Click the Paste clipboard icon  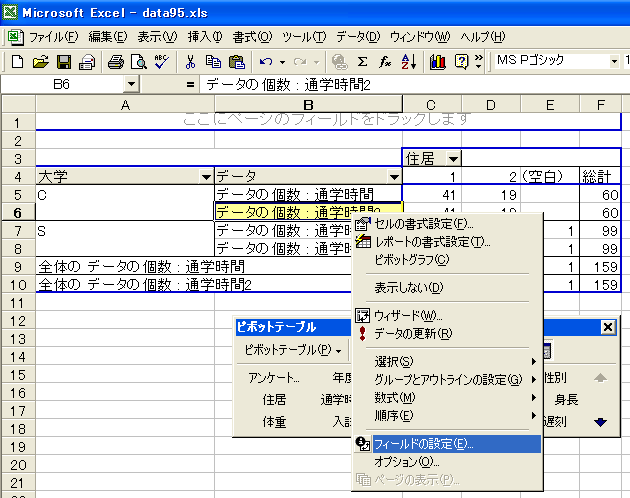237,62
